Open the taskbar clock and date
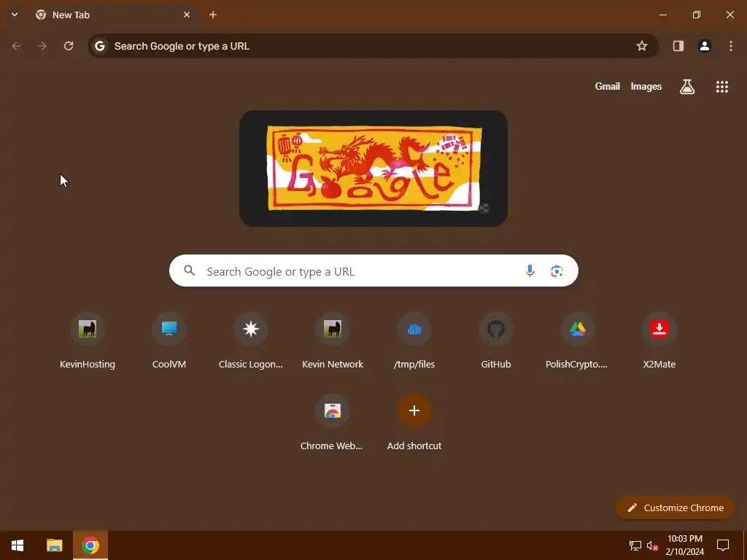The height and width of the screenshot is (560, 747). [x=684, y=545]
